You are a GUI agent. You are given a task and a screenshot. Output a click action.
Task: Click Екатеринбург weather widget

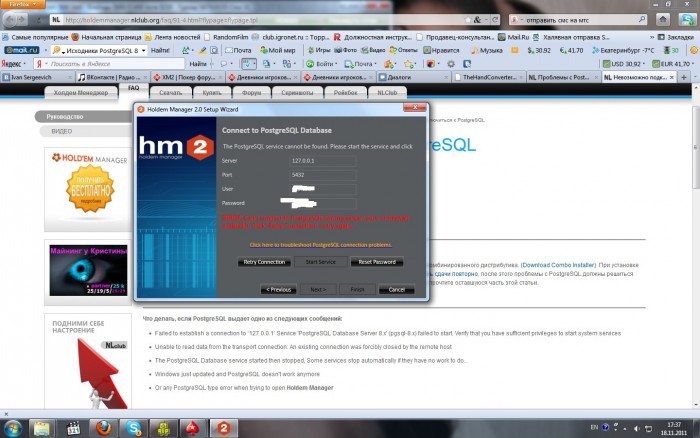point(623,50)
